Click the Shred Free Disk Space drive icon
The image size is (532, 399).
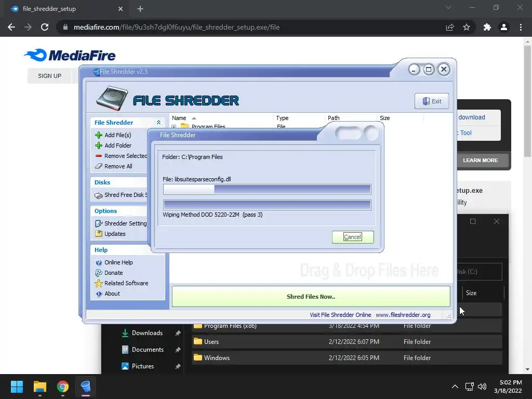pos(99,195)
